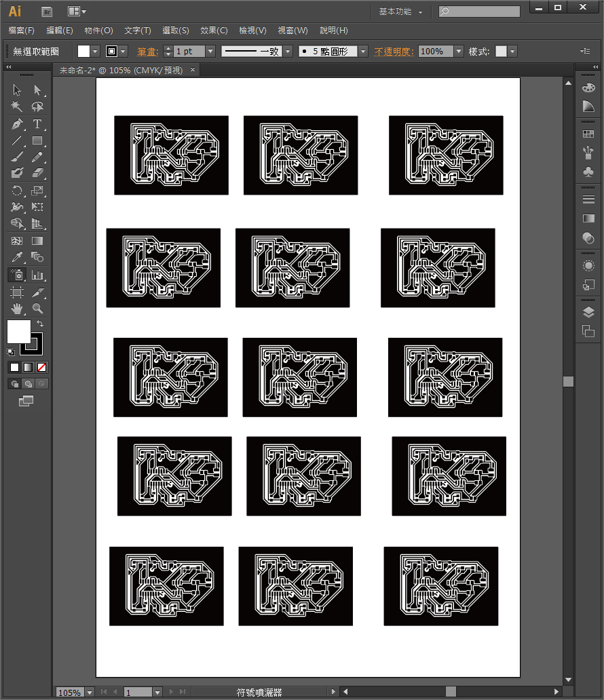The width and height of the screenshot is (604, 700).
Task: Switch to Draw Behind mode
Action: 28,384
